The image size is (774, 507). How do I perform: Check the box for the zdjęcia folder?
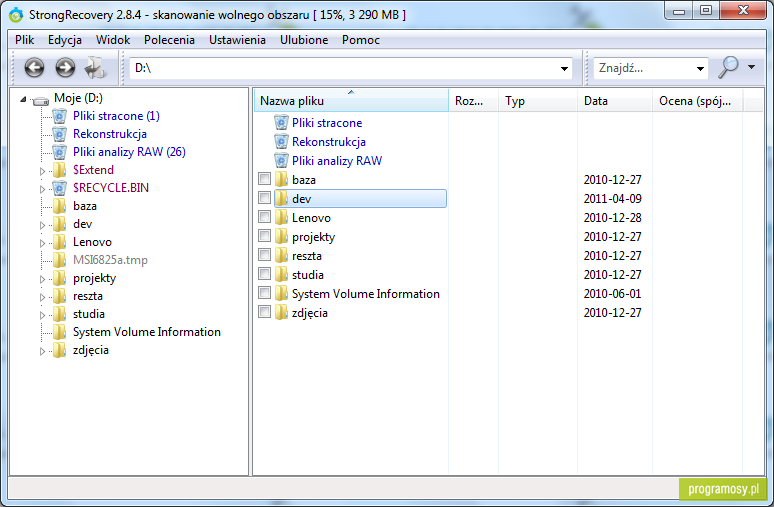click(x=265, y=312)
